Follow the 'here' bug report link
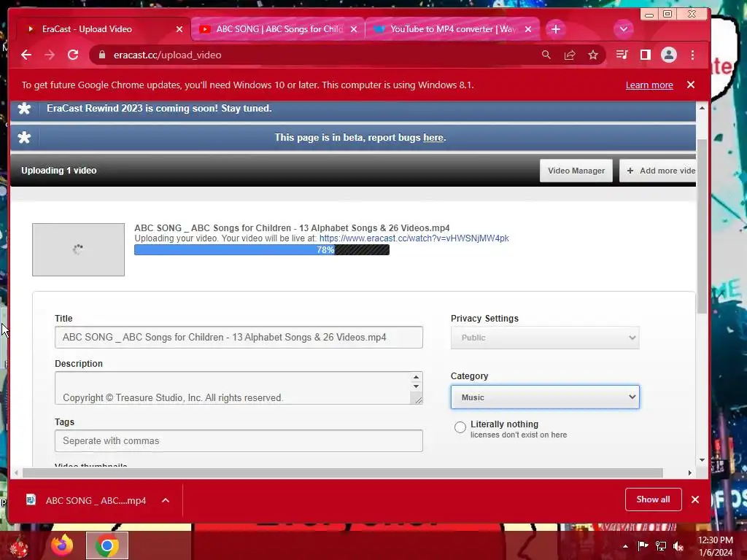This screenshot has height=560, width=747. click(x=433, y=138)
